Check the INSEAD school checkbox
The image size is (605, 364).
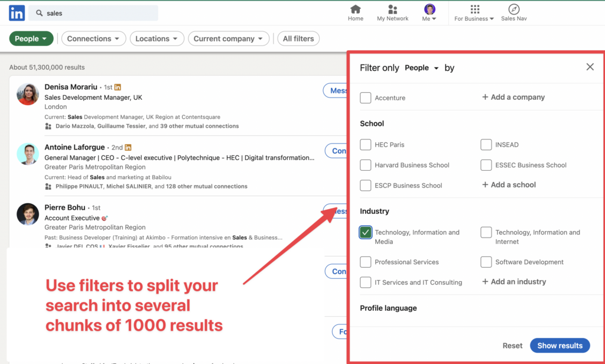click(x=486, y=145)
